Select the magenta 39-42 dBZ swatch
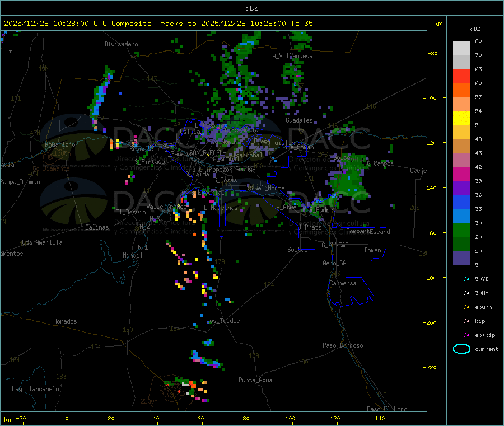 [x=461, y=174]
